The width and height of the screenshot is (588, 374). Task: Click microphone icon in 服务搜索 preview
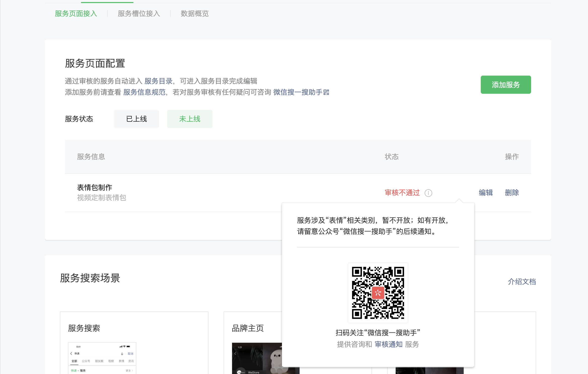pos(122,354)
